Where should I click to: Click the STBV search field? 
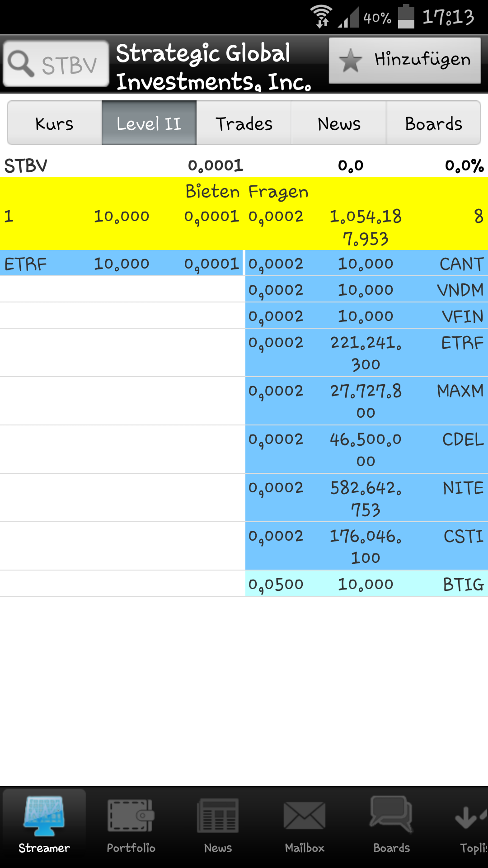[x=56, y=64]
